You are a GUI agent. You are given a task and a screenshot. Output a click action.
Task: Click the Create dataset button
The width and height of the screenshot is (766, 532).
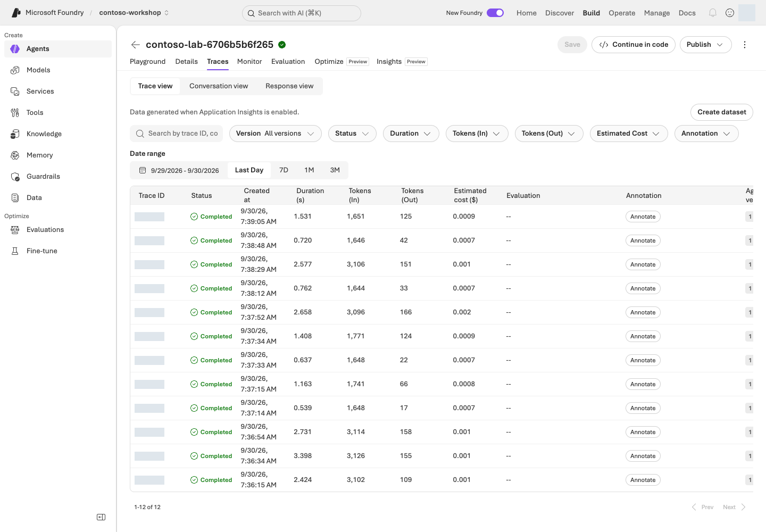coord(722,112)
